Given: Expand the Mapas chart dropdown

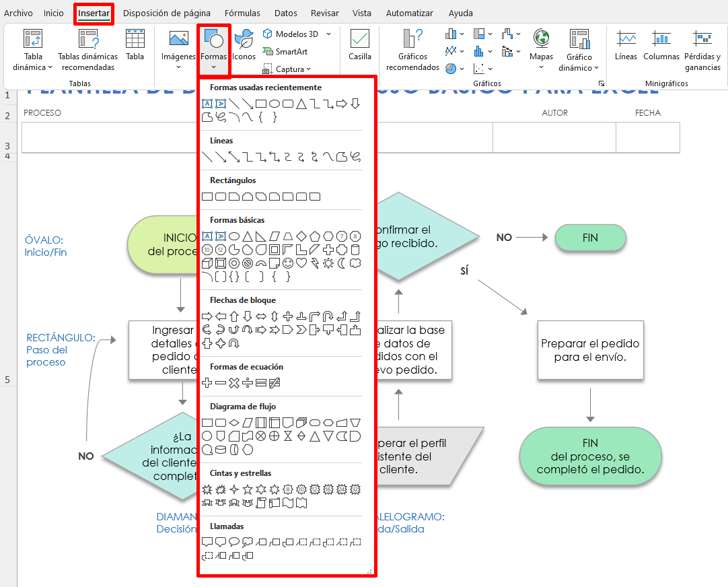Looking at the screenshot, I should 541,67.
